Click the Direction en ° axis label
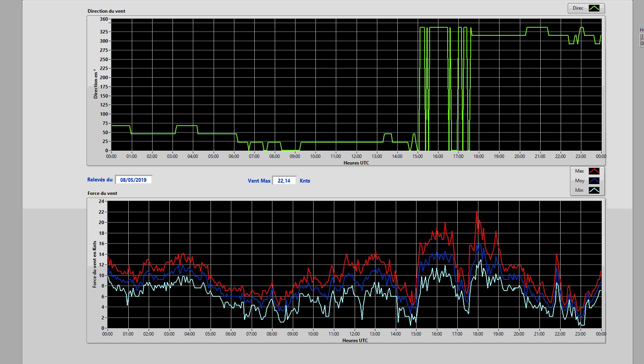Viewport: 644px width, 364px height. click(95, 84)
